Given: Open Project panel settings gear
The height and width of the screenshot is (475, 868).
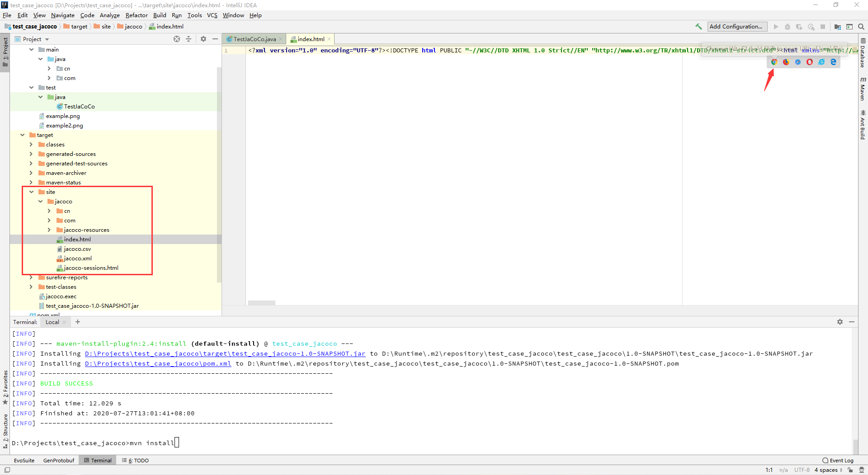Looking at the screenshot, I should click(203, 39).
